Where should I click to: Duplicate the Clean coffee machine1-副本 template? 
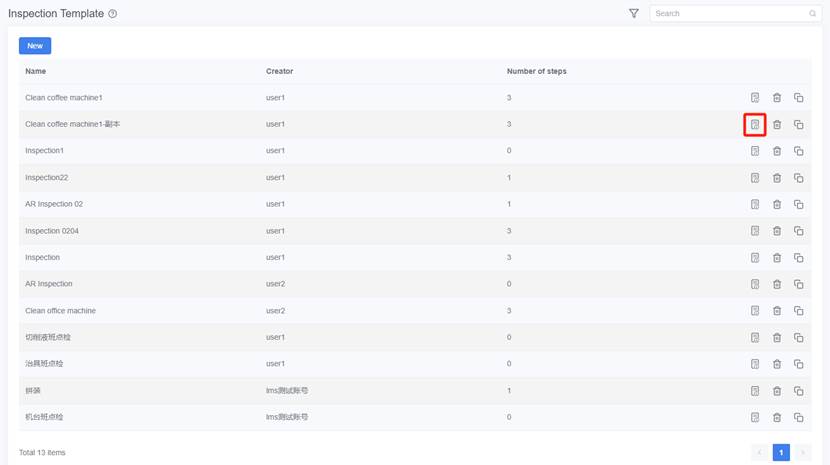798,124
